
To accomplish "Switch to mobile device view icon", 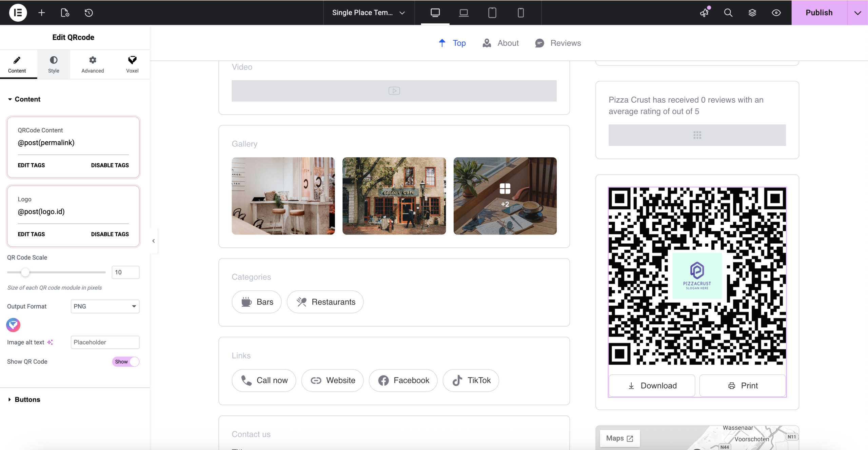I will (x=520, y=13).
